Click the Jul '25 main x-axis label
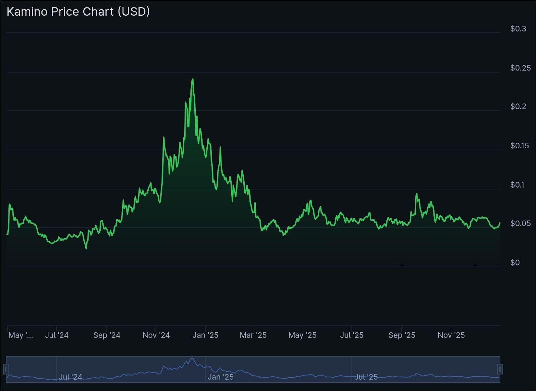The image size is (537, 392). (x=352, y=335)
